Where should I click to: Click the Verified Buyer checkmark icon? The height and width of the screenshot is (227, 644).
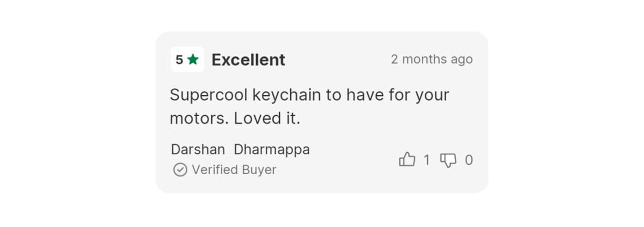click(x=180, y=170)
